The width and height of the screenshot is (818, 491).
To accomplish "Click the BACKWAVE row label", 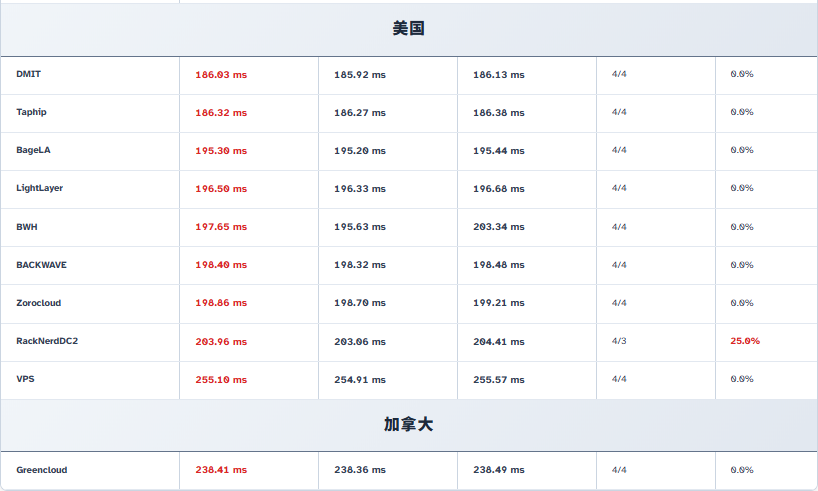I will (42, 265).
